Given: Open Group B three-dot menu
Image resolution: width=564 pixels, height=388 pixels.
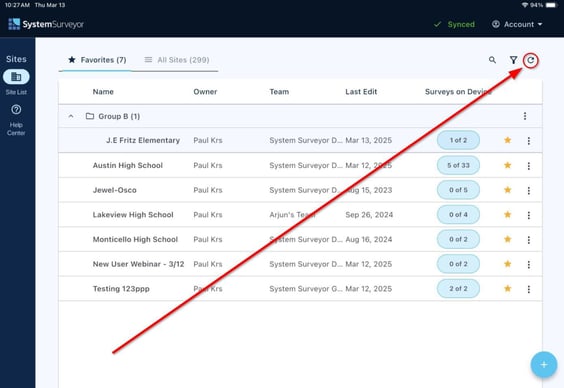Looking at the screenshot, I should click(x=525, y=116).
